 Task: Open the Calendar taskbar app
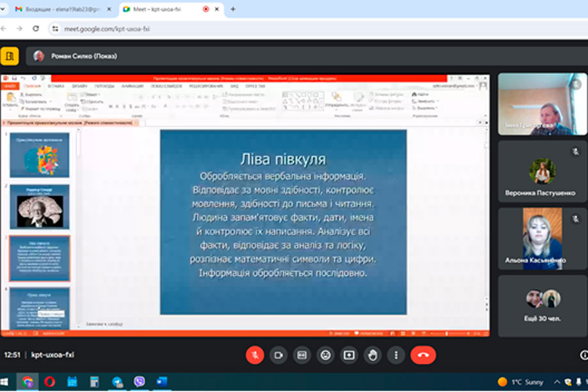72,382
